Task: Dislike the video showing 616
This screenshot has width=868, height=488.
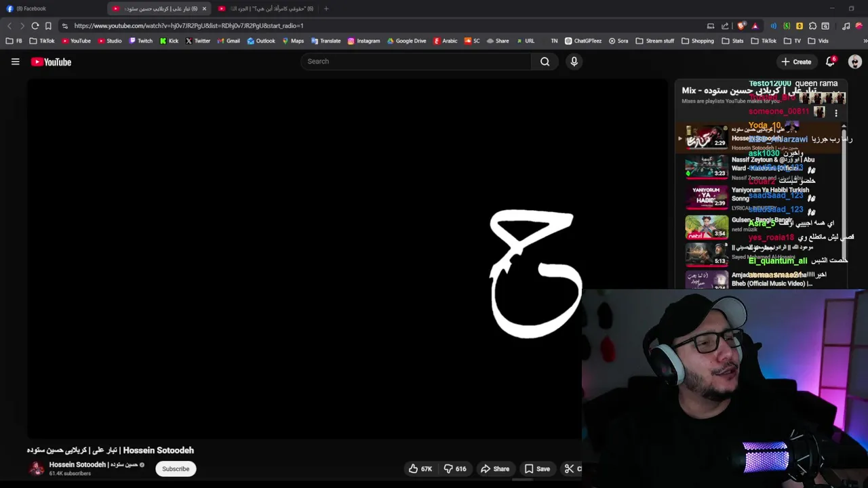Action: pyautogui.click(x=455, y=468)
